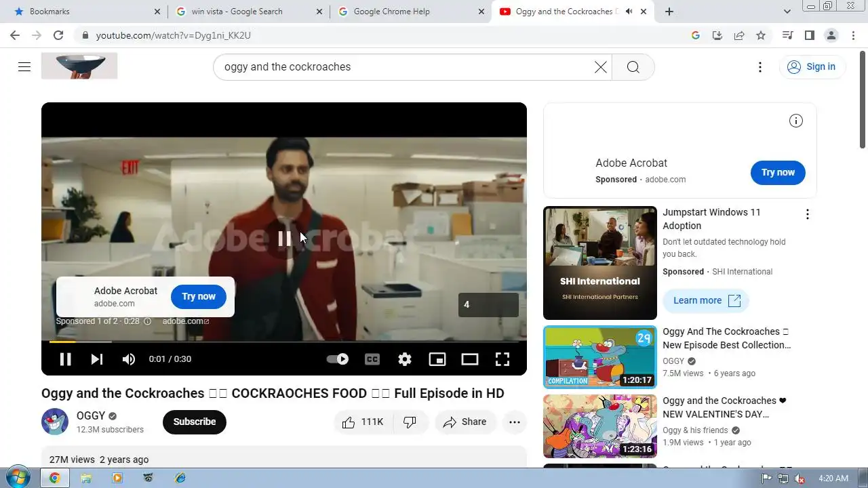Toggle the autoplay switch

338,359
